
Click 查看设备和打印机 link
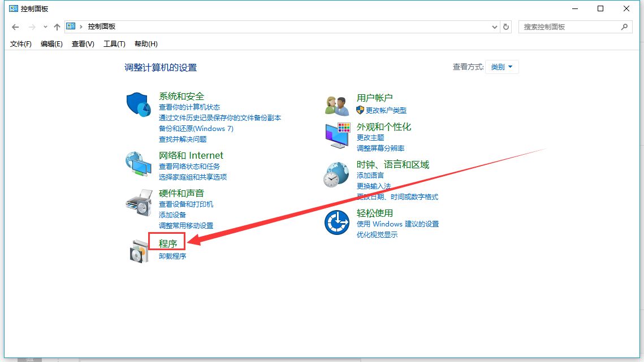[x=185, y=204]
